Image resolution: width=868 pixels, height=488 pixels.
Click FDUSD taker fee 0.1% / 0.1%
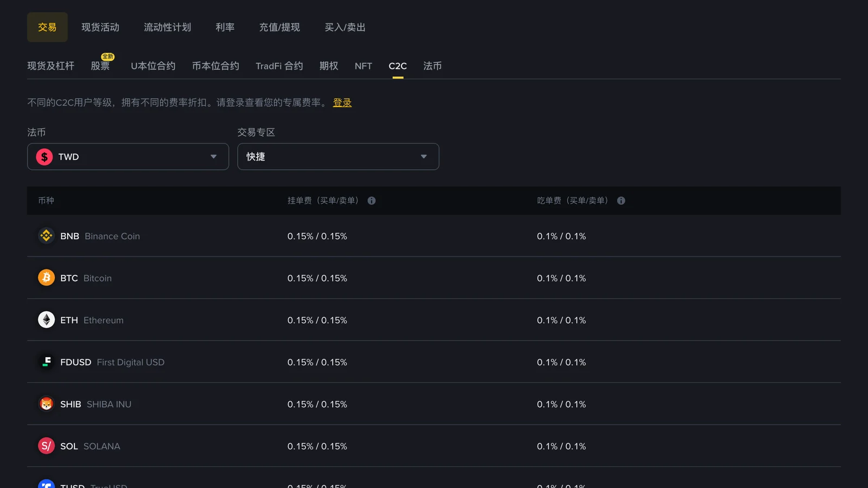pyautogui.click(x=561, y=362)
